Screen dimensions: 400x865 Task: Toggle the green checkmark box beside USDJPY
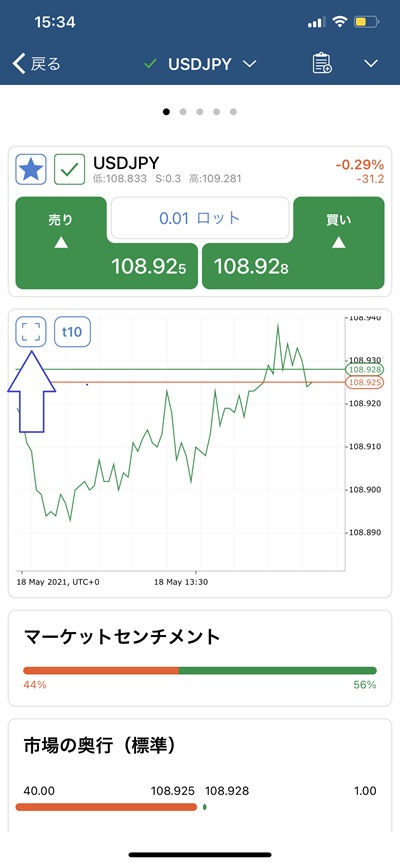[x=70, y=170]
